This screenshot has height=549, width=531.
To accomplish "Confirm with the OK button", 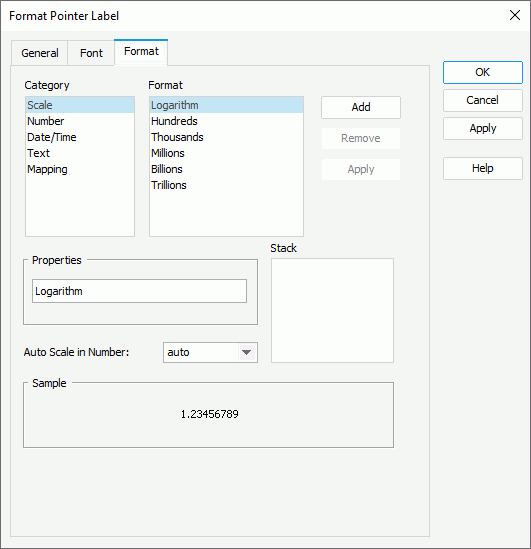I will [483, 72].
